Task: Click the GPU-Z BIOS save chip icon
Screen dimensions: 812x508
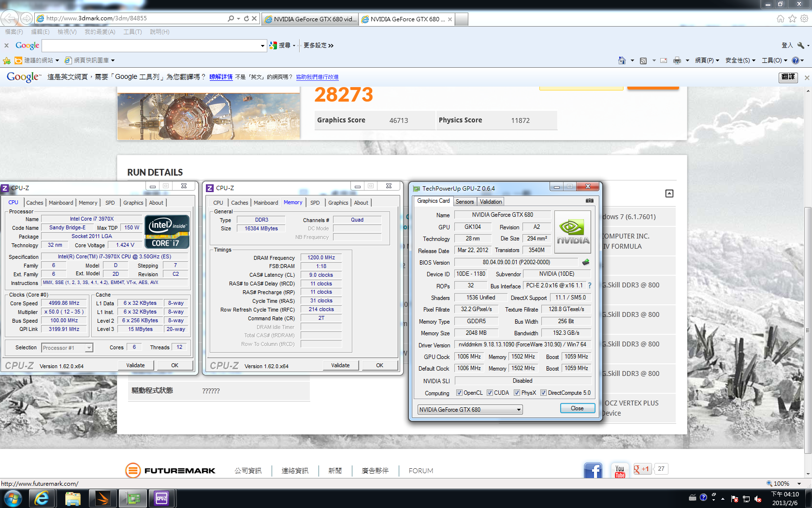Action: (x=586, y=262)
